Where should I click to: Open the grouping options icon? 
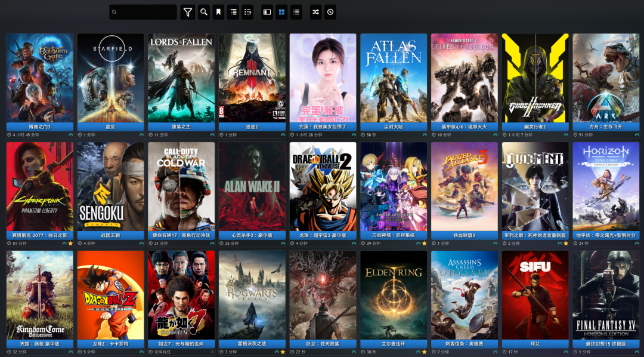233,12
